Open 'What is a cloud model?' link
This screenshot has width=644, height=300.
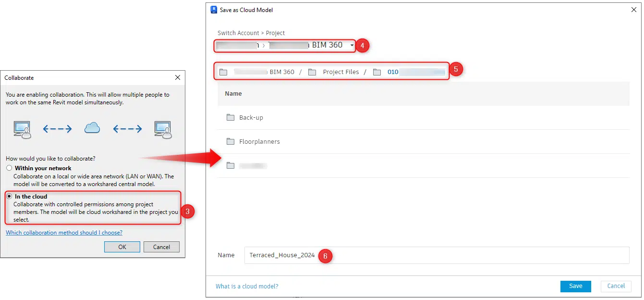pyautogui.click(x=247, y=287)
